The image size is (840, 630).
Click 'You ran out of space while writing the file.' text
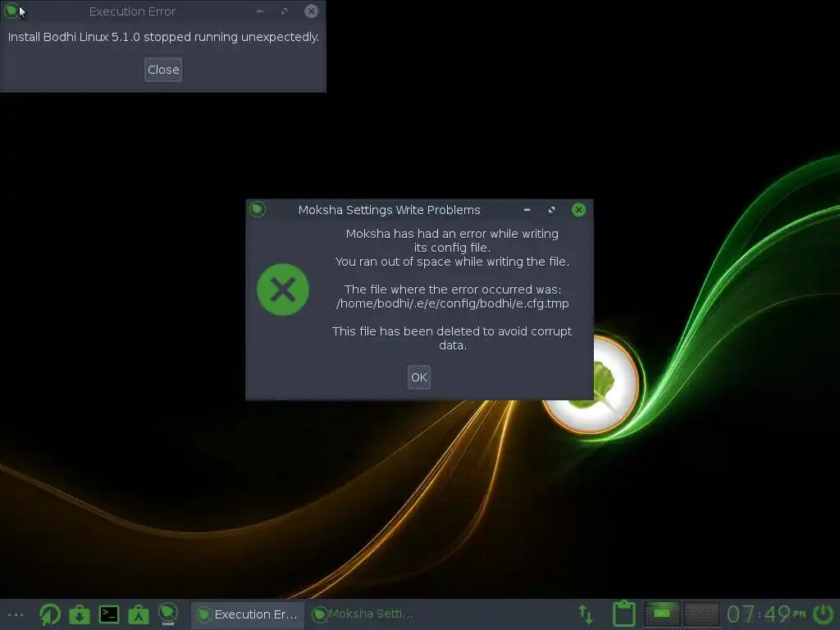point(452,262)
